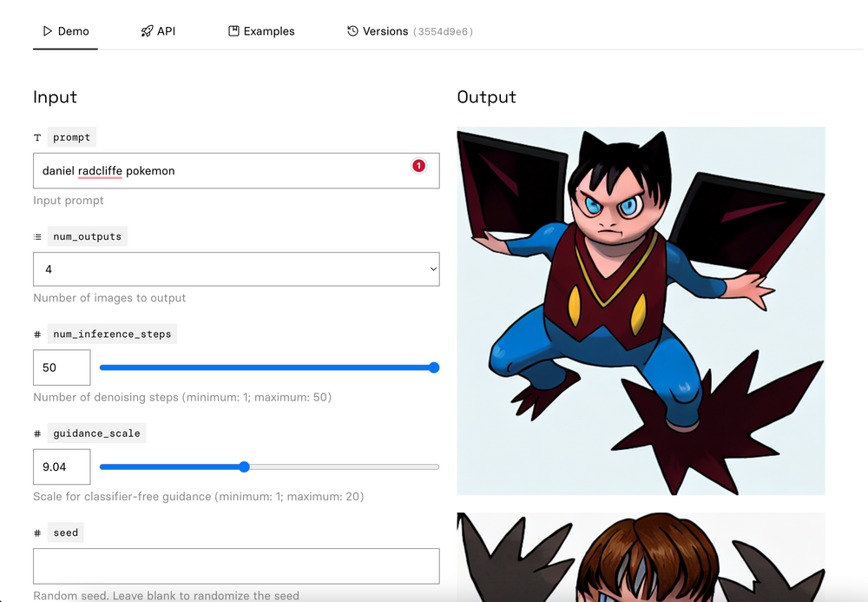Switch to the API tab

click(165, 30)
